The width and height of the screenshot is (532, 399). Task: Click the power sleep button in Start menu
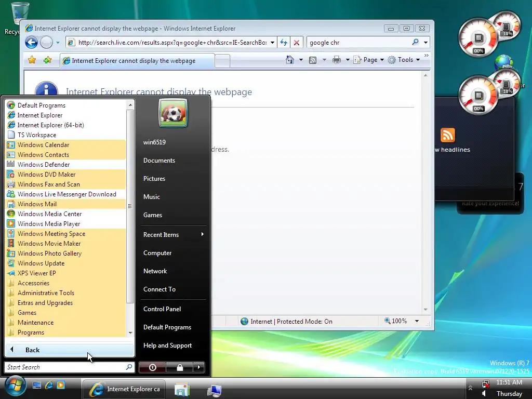pyautogui.click(x=152, y=367)
